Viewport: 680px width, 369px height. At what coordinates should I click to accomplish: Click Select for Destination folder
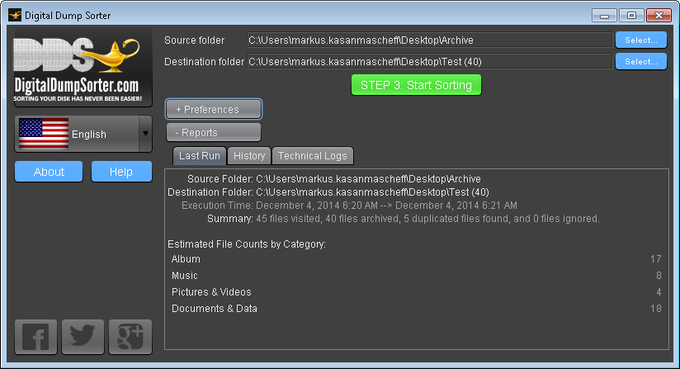click(641, 62)
